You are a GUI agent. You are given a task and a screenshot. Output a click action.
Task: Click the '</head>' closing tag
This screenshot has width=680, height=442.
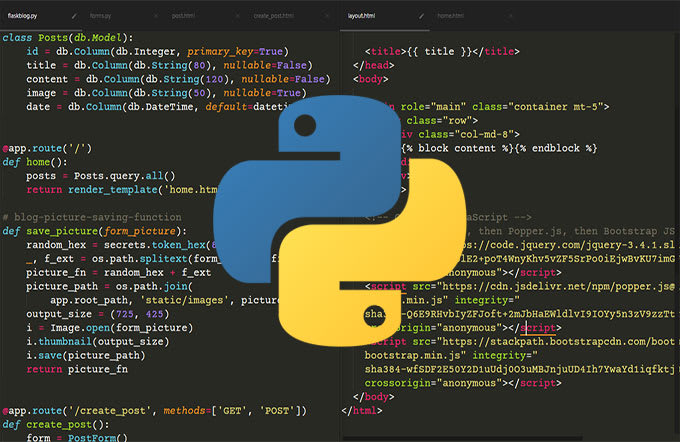coord(373,65)
